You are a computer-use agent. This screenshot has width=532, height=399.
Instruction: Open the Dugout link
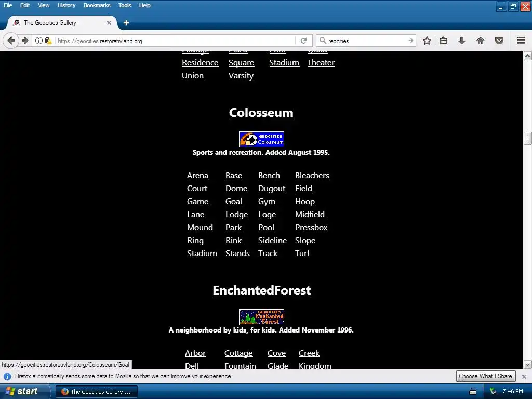click(x=272, y=189)
